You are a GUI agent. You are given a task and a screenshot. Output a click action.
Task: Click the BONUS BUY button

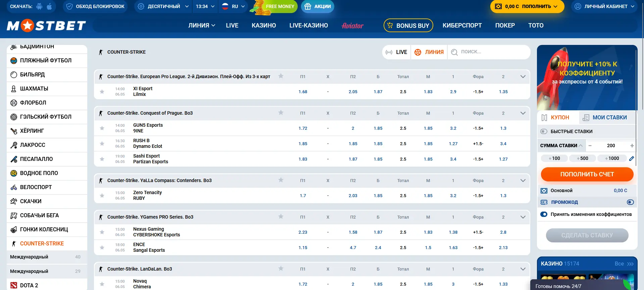[408, 25]
